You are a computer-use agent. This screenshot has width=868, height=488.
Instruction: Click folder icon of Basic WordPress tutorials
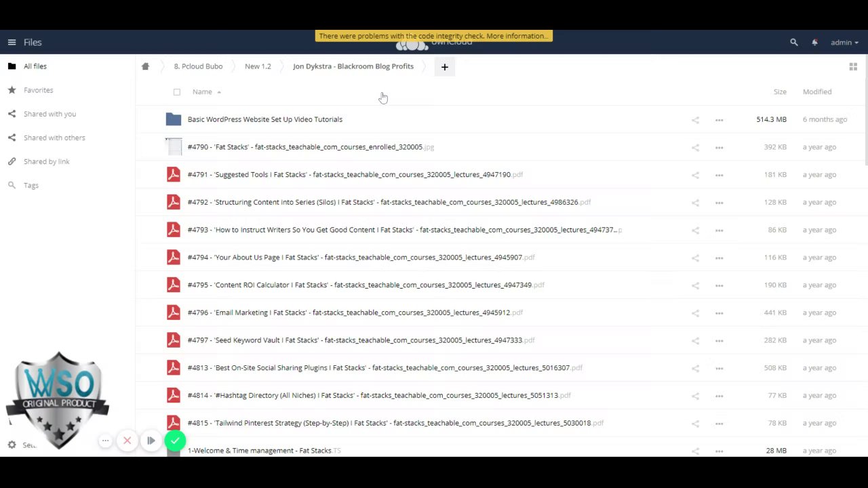coord(174,119)
